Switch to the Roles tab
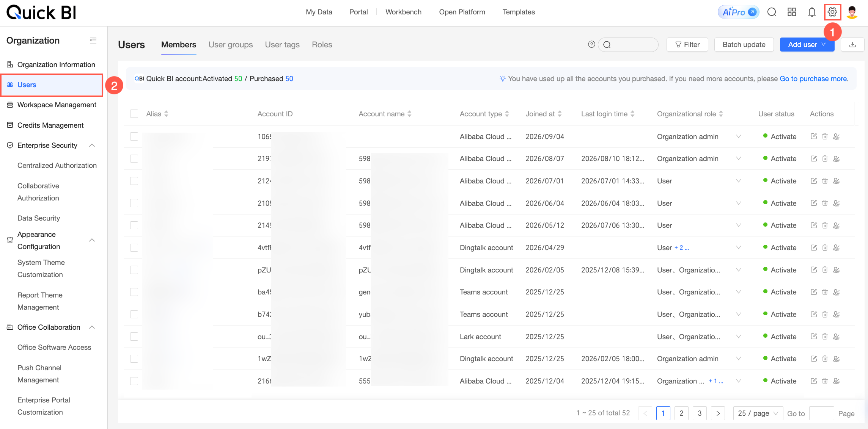 pyautogui.click(x=322, y=45)
